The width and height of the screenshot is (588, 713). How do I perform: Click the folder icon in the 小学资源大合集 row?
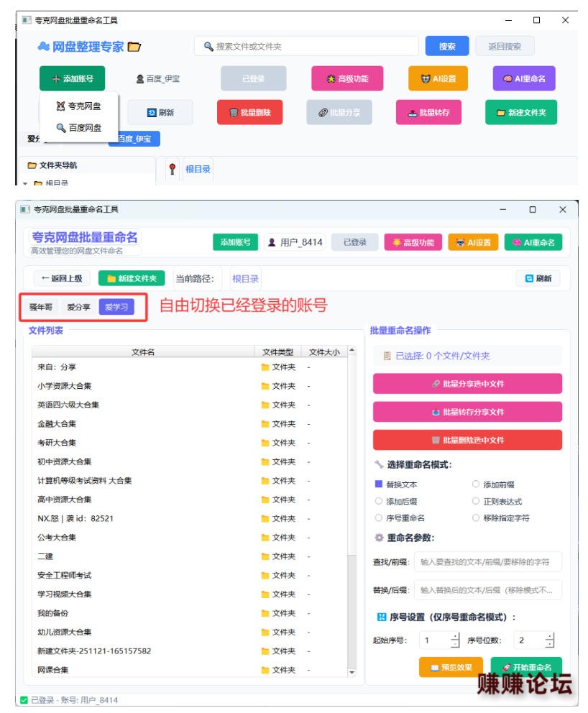point(265,386)
